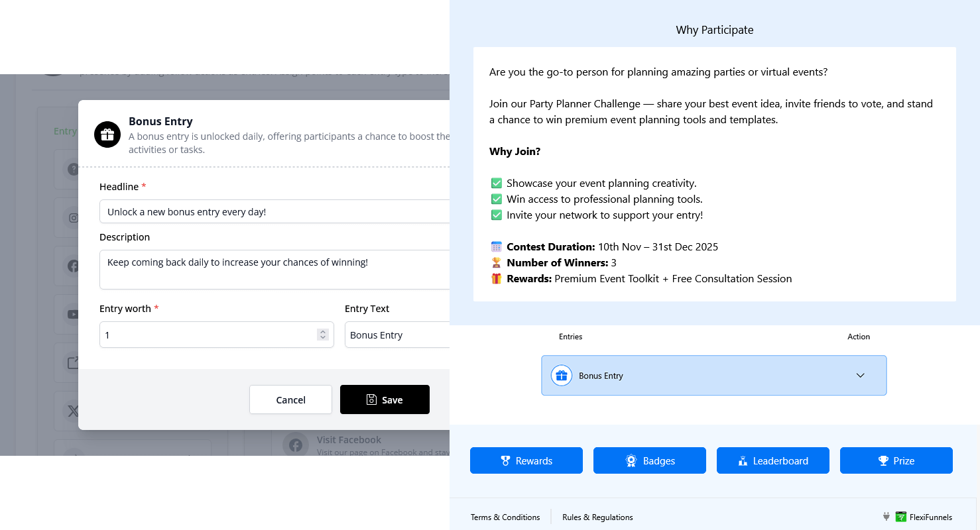Screen dimensions: 980x530
Task: Focus the Entry Text field
Action: pos(397,335)
